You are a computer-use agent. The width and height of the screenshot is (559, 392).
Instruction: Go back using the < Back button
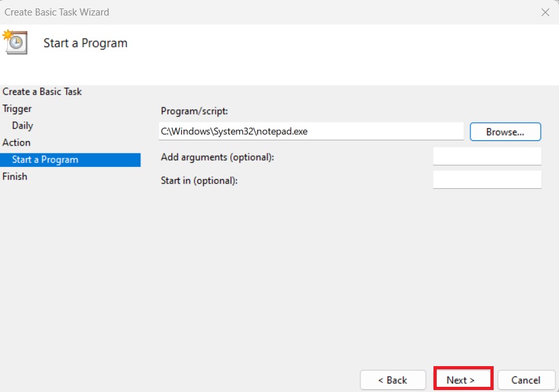(393, 380)
